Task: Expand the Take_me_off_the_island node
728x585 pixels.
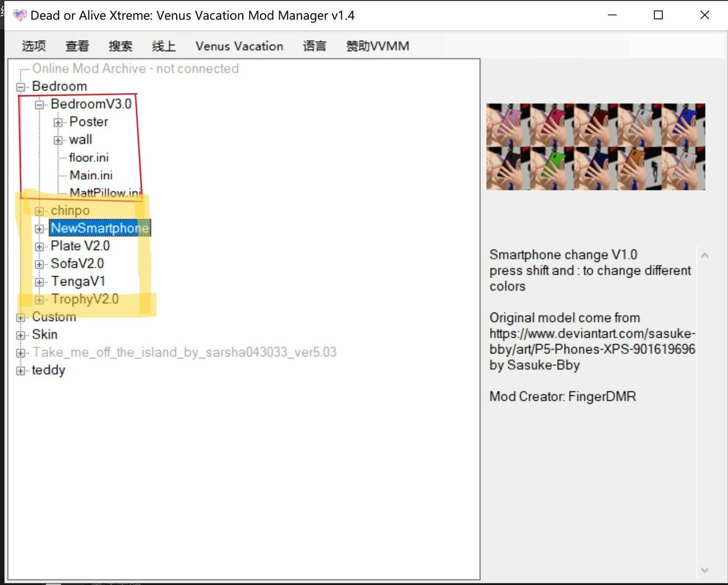Action: pyautogui.click(x=21, y=353)
